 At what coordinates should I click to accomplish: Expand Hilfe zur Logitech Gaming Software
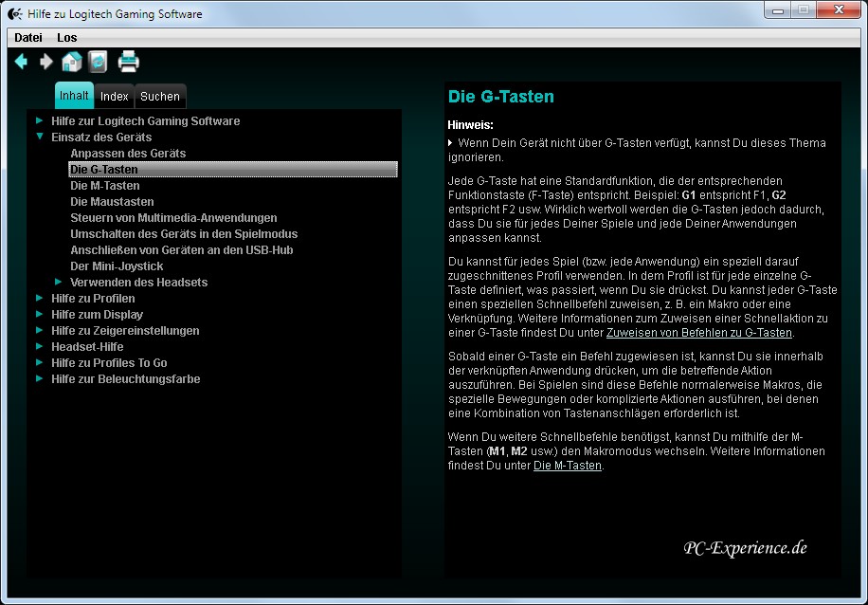40,121
